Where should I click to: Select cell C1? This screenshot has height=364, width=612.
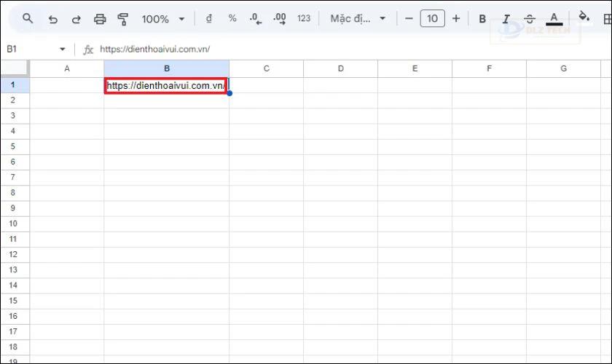click(x=266, y=85)
